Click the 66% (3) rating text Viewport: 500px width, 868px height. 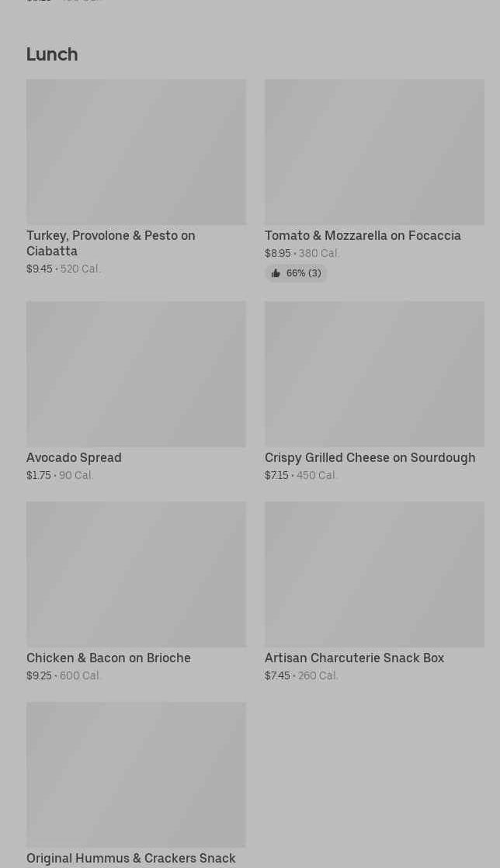coord(303,273)
